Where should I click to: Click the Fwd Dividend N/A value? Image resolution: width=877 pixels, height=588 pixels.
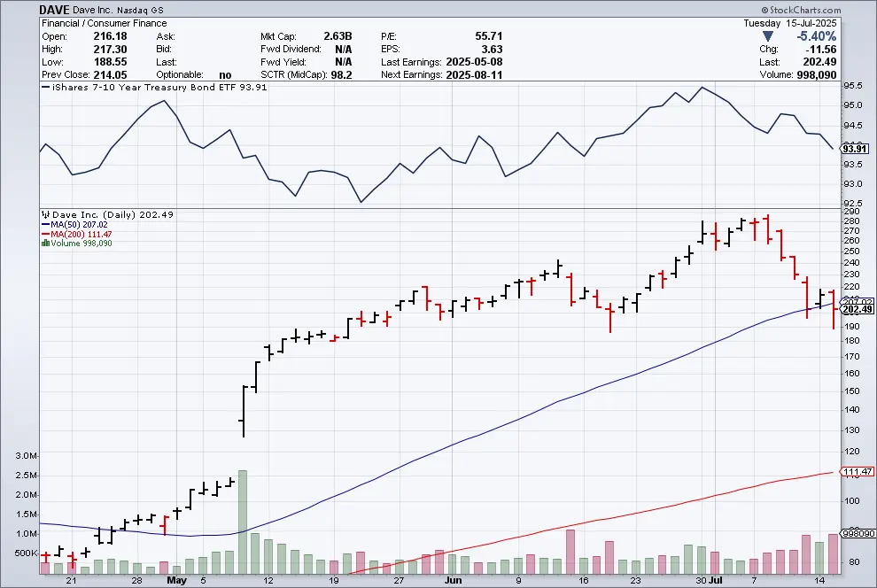[344, 50]
